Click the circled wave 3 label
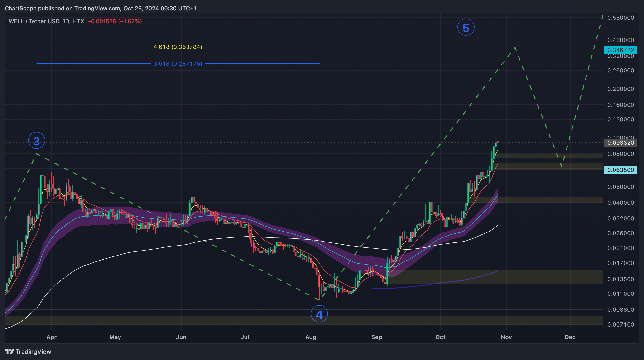The height and width of the screenshot is (360, 644). tap(37, 141)
